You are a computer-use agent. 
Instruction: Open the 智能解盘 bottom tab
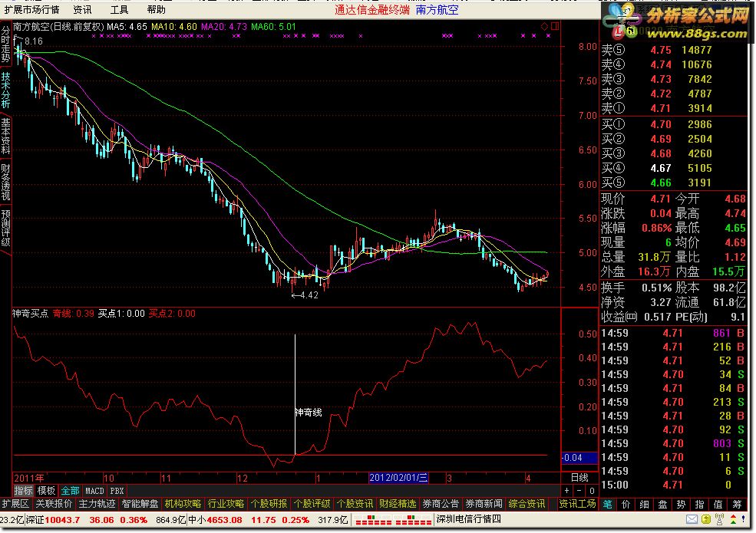click(x=140, y=504)
